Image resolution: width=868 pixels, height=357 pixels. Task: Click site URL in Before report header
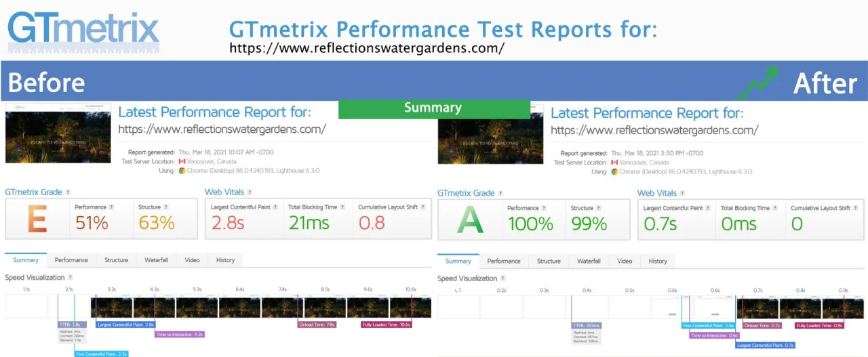(222, 129)
